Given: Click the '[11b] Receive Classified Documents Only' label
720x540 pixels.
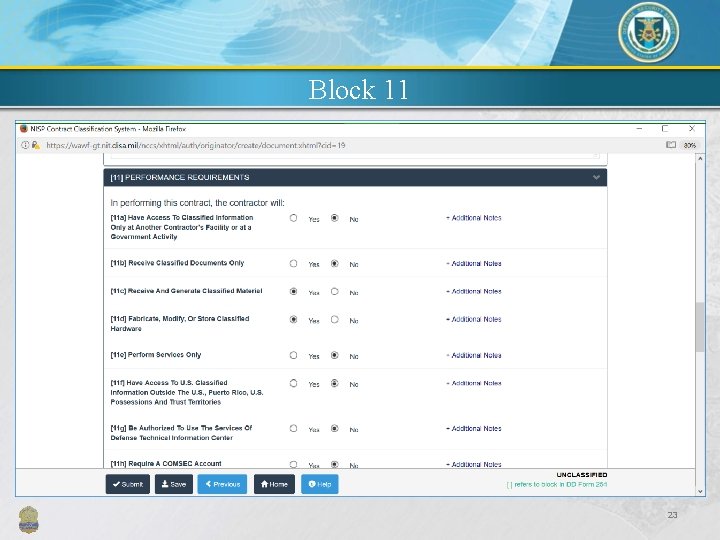Looking at the screenshot, I should pyautogui.click(x=177, y=263).
